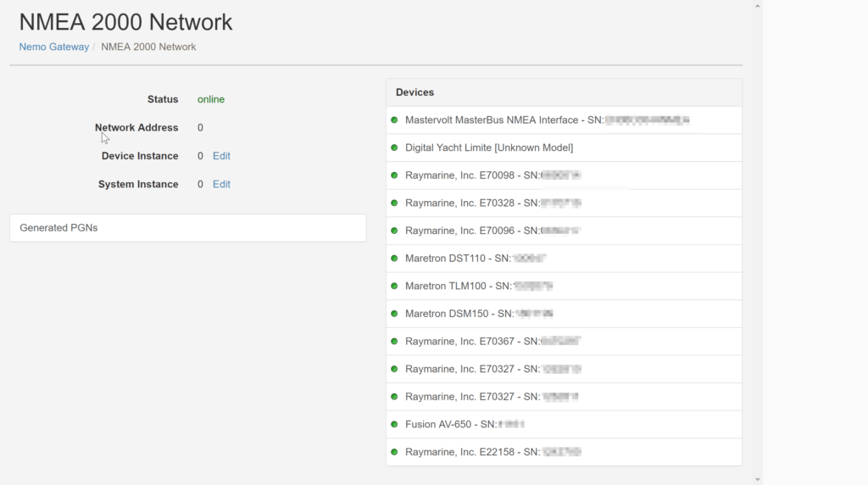Select Maretron DSM150 device row
The width and height of the screenshot is (868, 485).
[564, 314]
